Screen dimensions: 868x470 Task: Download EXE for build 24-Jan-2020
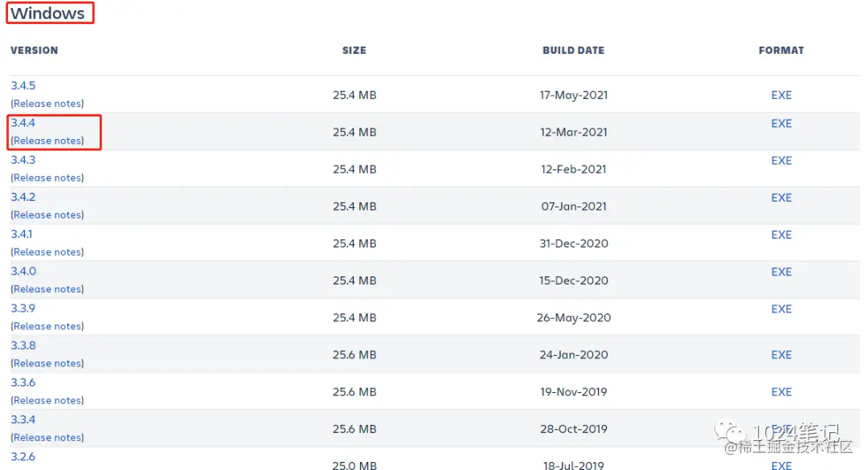pos(781,355)
